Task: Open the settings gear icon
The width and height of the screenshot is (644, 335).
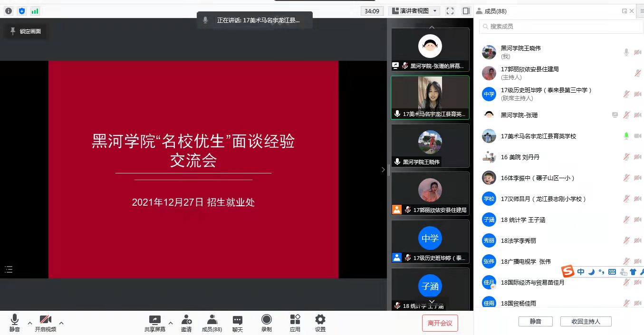Action: (x=320, y=320)
